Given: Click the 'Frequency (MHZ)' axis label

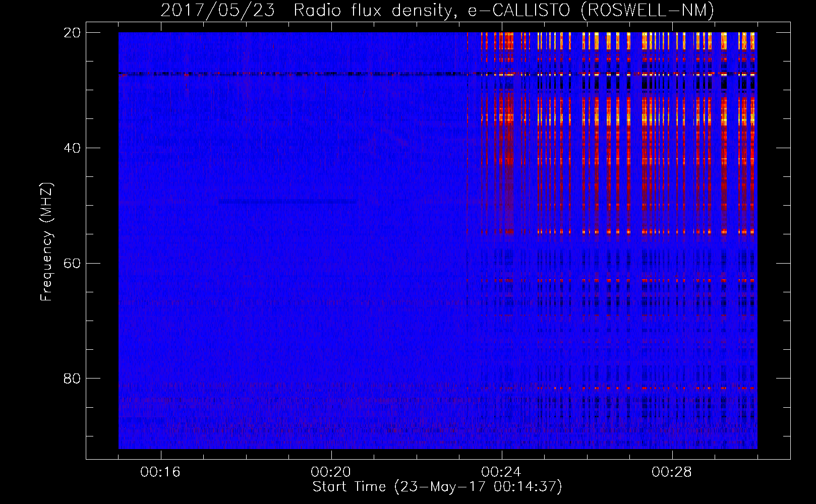Looking at the screenshot, I should [46, 242].
